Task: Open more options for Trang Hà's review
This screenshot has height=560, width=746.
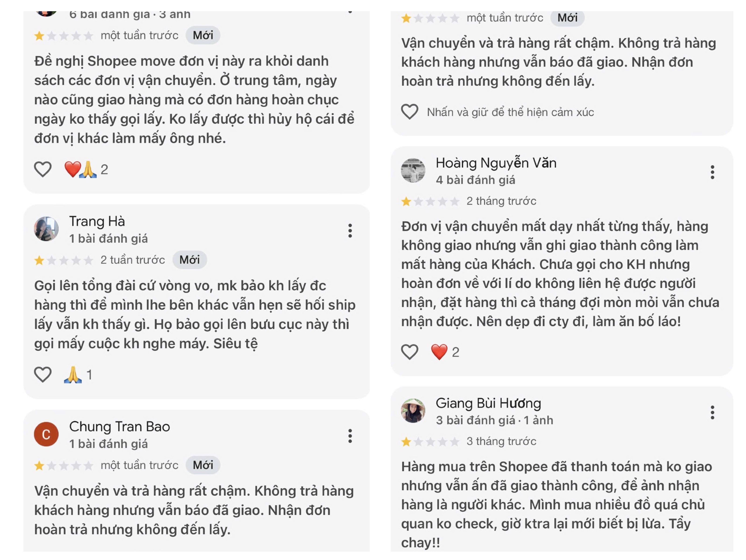Action: click(x=350, y=231)
